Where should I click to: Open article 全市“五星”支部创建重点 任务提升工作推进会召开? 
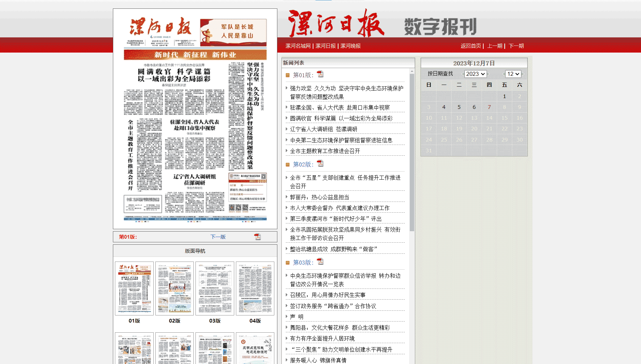[x=345, y=182]
